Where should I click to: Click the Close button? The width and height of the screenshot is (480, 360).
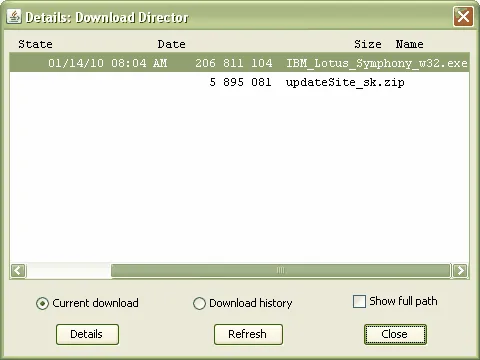(395, 334)
